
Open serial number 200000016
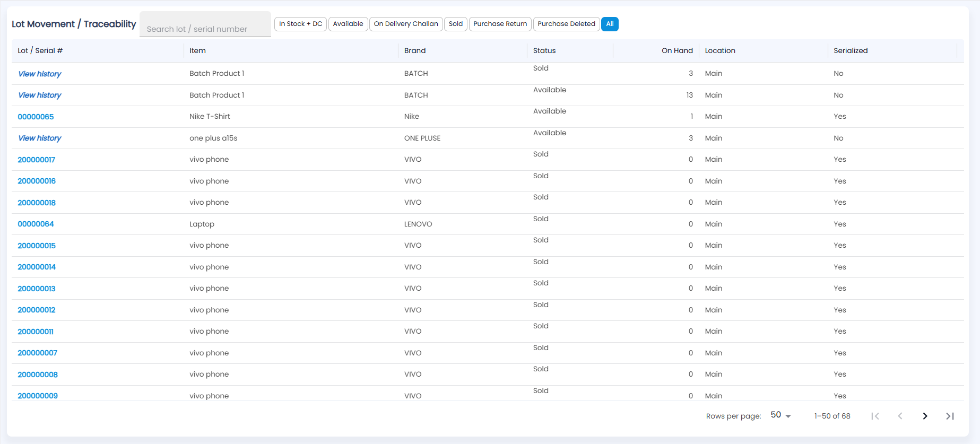point(37,181)
